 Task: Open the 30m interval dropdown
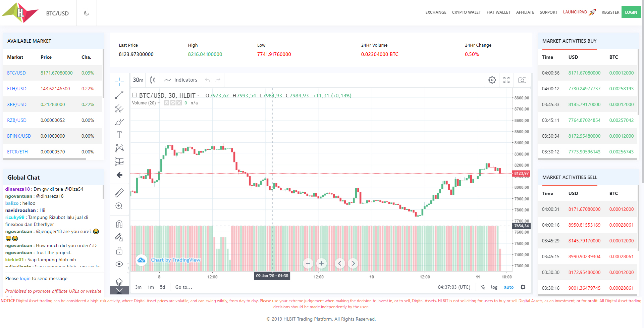[138, 80]
